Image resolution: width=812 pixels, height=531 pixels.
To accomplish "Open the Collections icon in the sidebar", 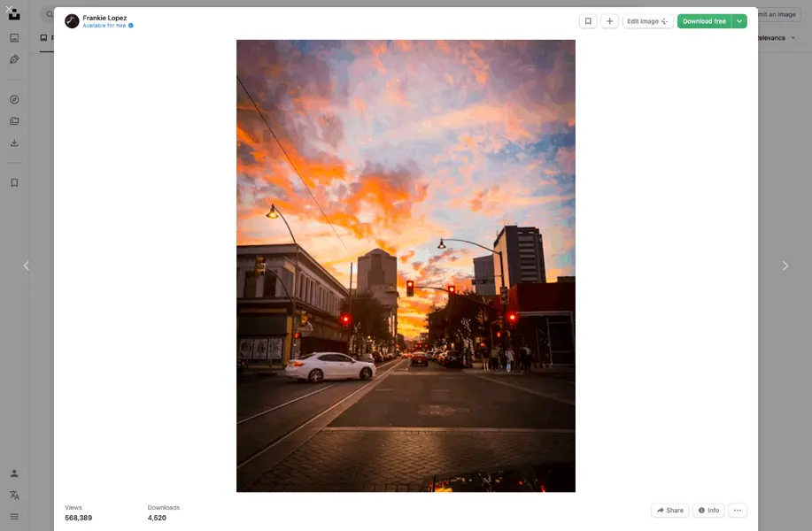I will pos(14,121).
